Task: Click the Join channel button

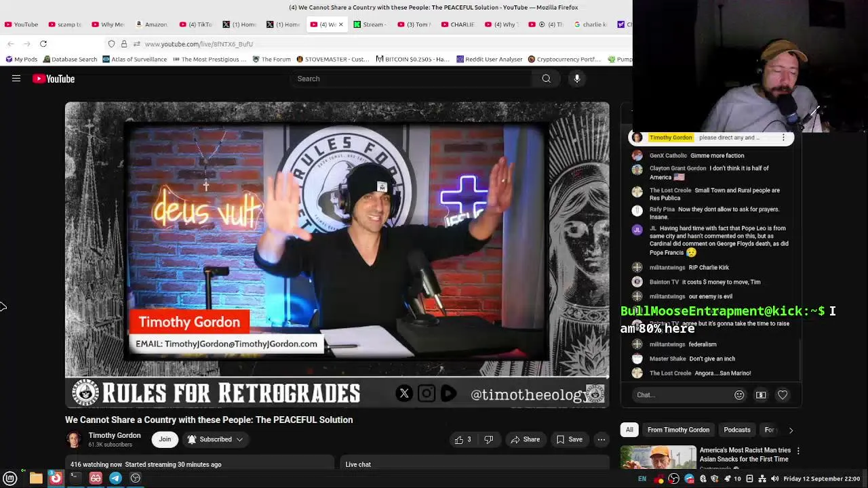Action: (x=165, y=439)
